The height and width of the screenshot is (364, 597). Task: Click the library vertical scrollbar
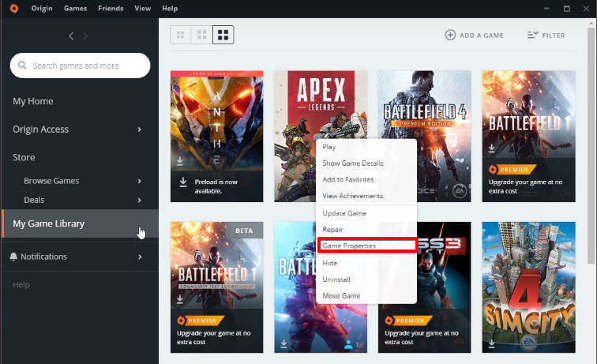(x=591, y=144)
